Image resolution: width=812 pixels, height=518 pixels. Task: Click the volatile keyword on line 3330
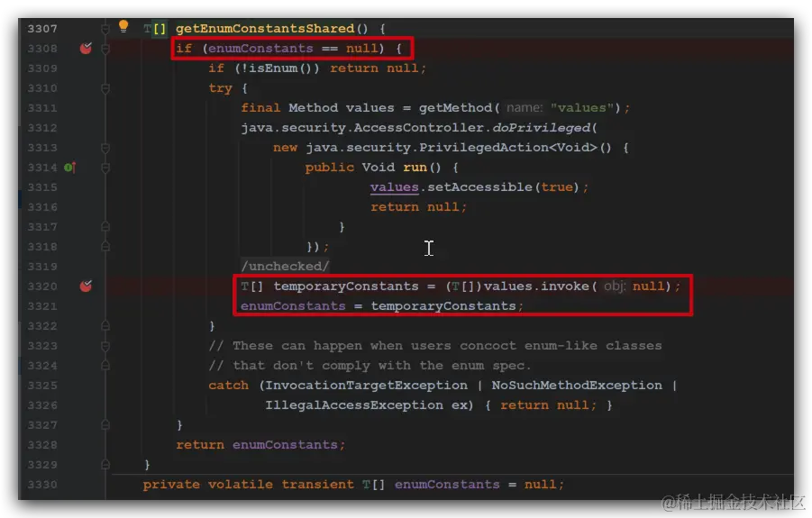point(241,485)
